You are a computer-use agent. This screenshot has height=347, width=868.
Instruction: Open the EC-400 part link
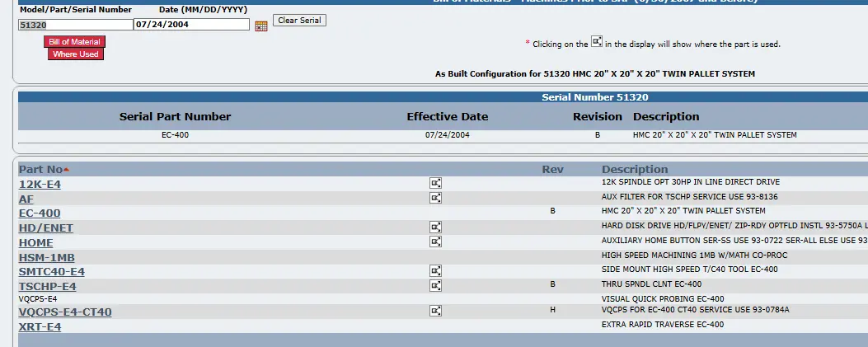click(x=40, y=213)
